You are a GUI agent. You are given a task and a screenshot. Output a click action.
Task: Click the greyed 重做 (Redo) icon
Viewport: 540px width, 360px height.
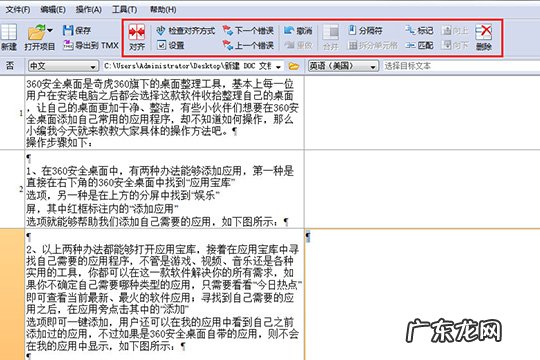pyautogui.click(x=289, y=45)
